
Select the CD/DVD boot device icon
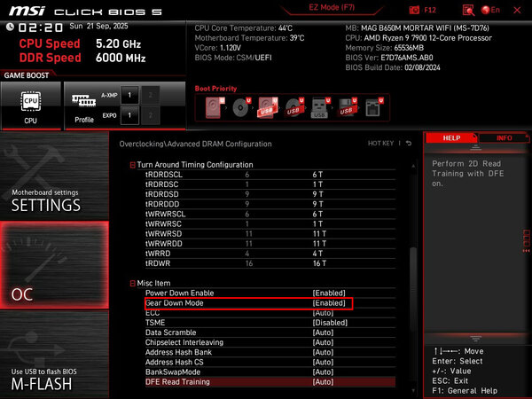click(x=241, y=107)
